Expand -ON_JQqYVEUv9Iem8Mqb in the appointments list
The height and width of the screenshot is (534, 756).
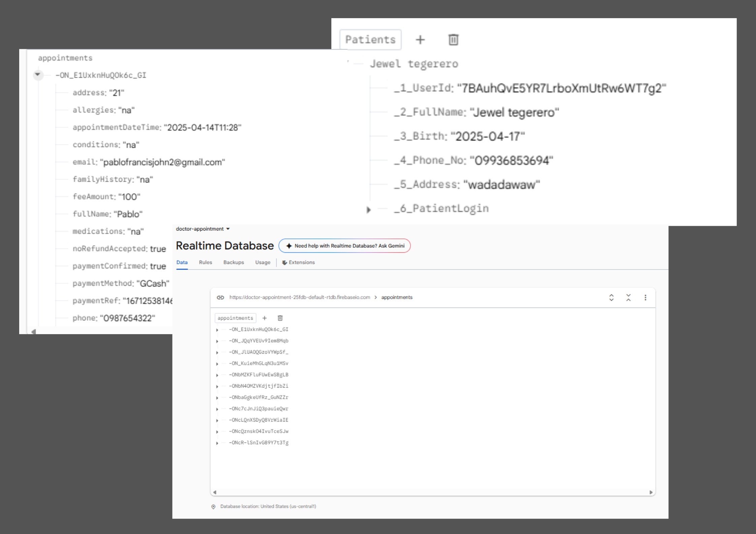217,341
